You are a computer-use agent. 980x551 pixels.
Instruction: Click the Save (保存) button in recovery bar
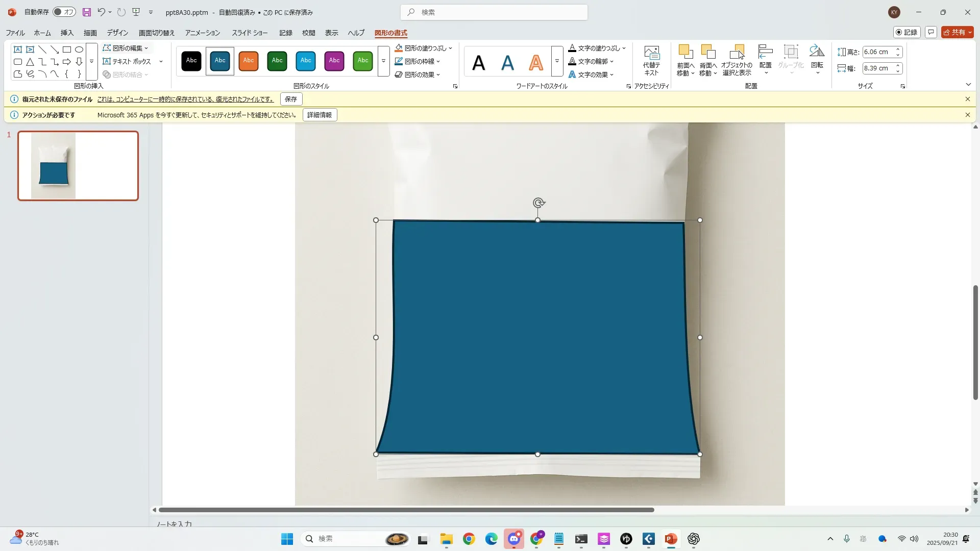click(291, 99)
